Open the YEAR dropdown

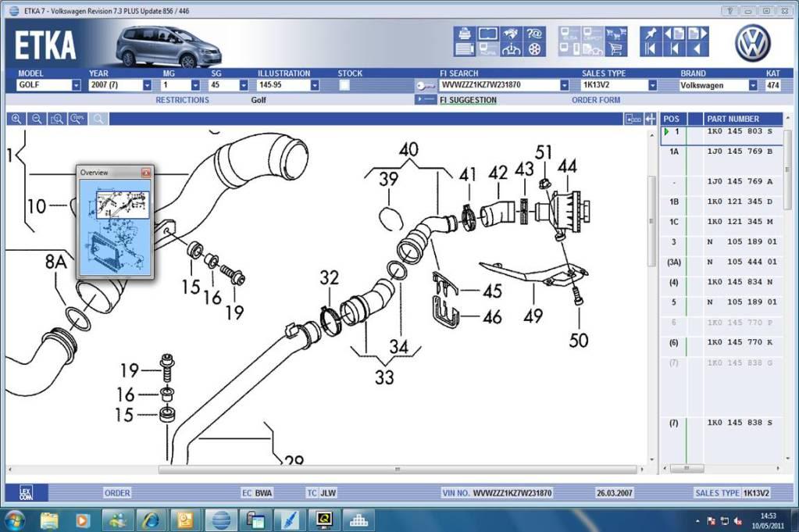[x=147, y=85]
